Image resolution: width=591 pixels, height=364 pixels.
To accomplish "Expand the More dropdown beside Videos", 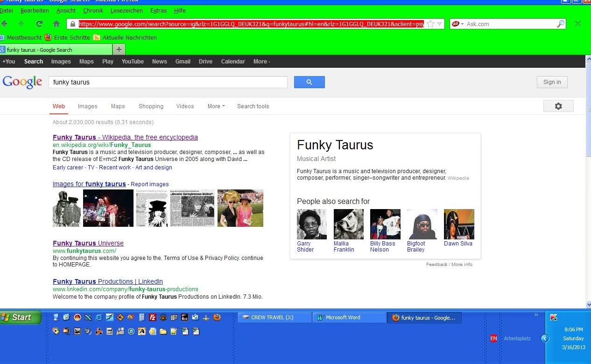I will click(x=216, y=106).
